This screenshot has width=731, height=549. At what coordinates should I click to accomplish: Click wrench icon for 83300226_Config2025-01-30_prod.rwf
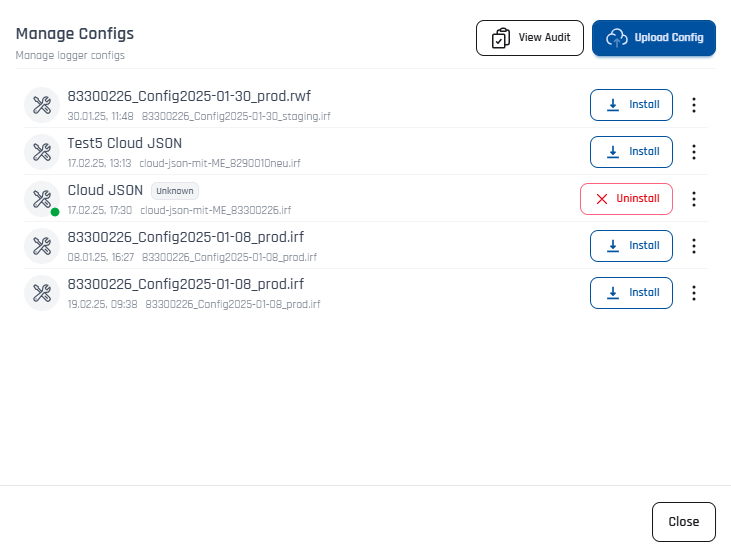tap(42, 105)
